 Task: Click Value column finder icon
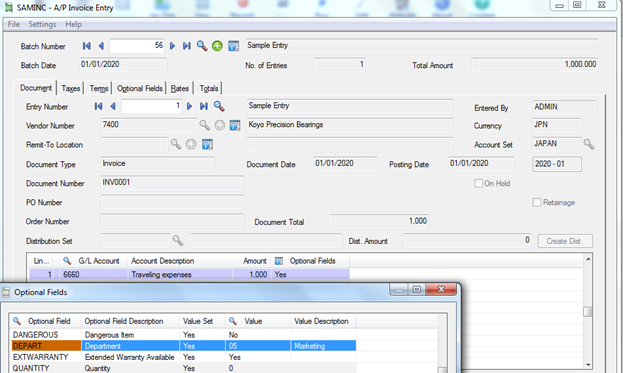click(x=233, y=321)
